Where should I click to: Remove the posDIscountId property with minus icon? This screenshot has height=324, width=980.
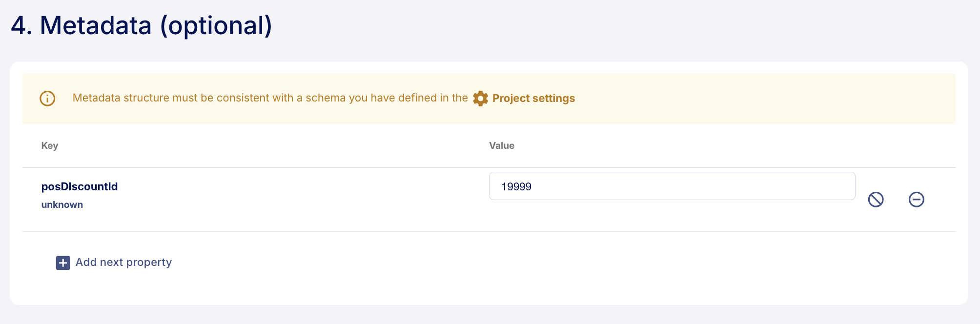pos(916,199)
